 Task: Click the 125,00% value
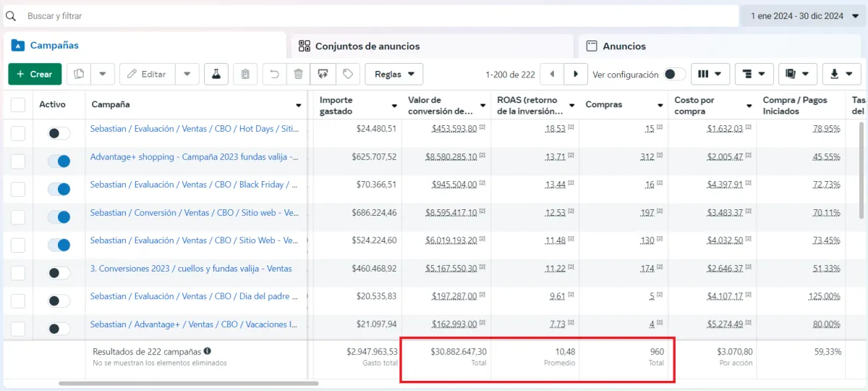(x=825, y=296)
